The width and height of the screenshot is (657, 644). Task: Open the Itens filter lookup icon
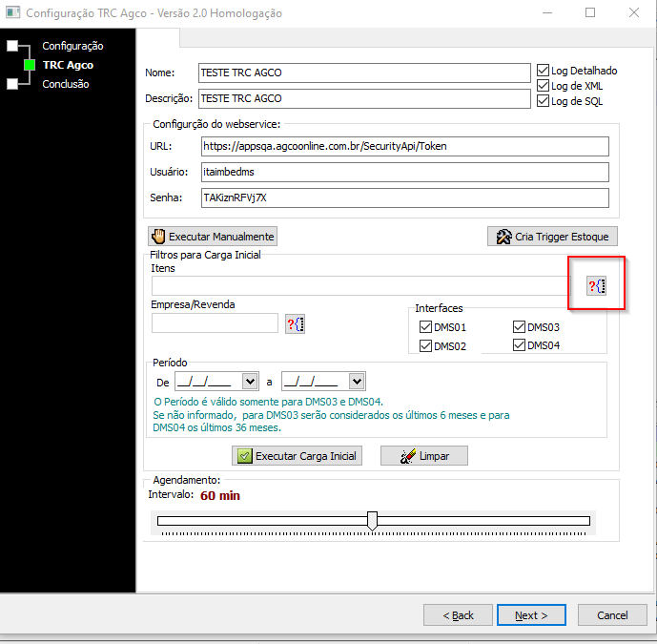click(596, 286)
